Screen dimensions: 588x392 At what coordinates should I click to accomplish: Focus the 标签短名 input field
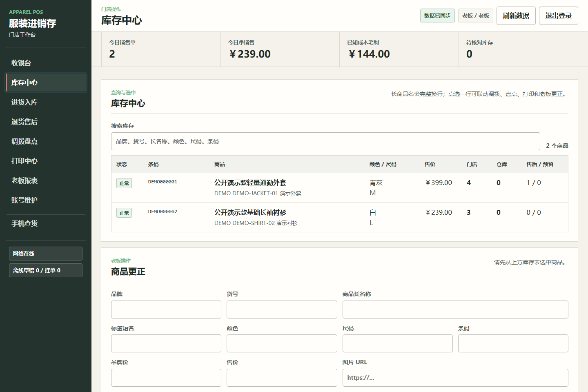pyautogui.click(x=166, y=343)
